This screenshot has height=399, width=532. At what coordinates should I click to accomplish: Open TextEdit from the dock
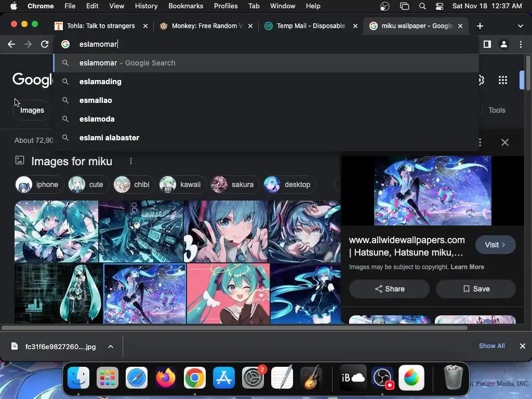pyautogui.click(x=282, y=378)
